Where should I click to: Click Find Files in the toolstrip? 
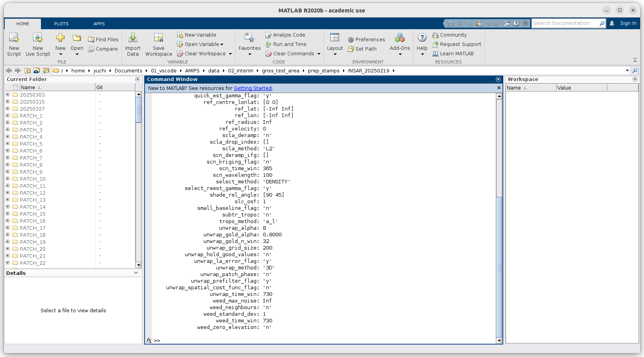coord(103,39)
